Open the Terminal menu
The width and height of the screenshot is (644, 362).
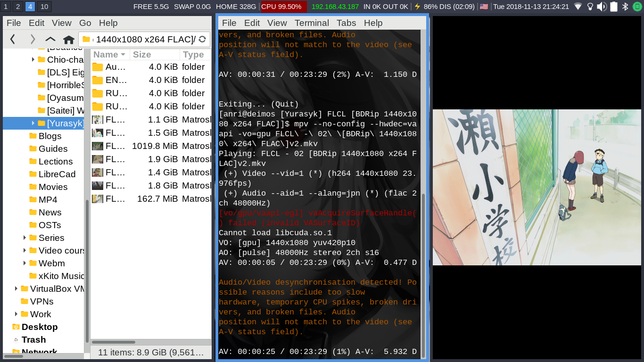coord(311,23)
